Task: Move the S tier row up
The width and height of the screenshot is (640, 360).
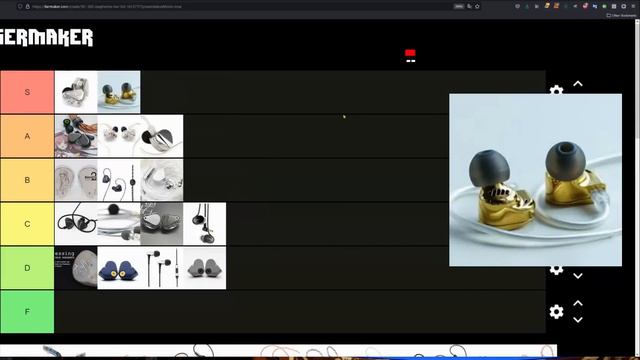Action: tap(578, 84)
